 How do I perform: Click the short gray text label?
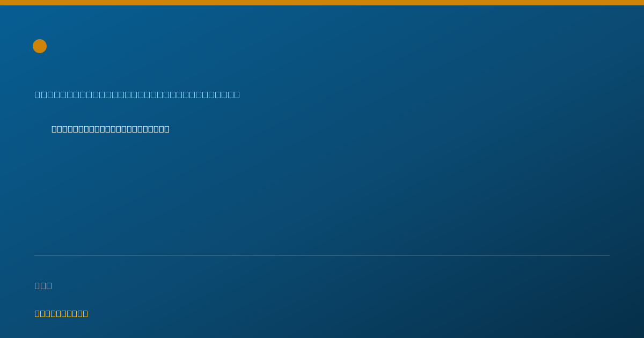[43, 286]
